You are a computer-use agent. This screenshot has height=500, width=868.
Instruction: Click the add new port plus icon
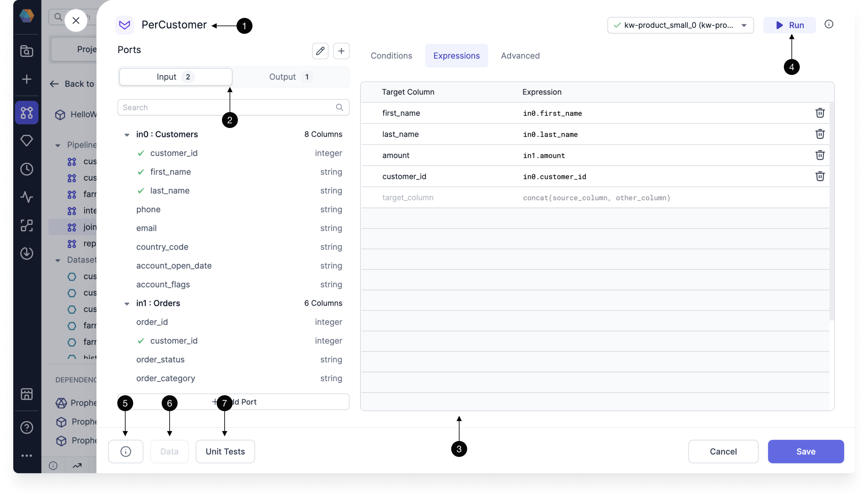341,51
